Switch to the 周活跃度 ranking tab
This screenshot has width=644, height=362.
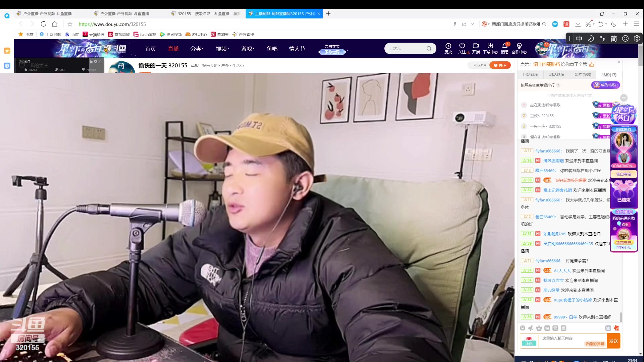click(556, 75)
